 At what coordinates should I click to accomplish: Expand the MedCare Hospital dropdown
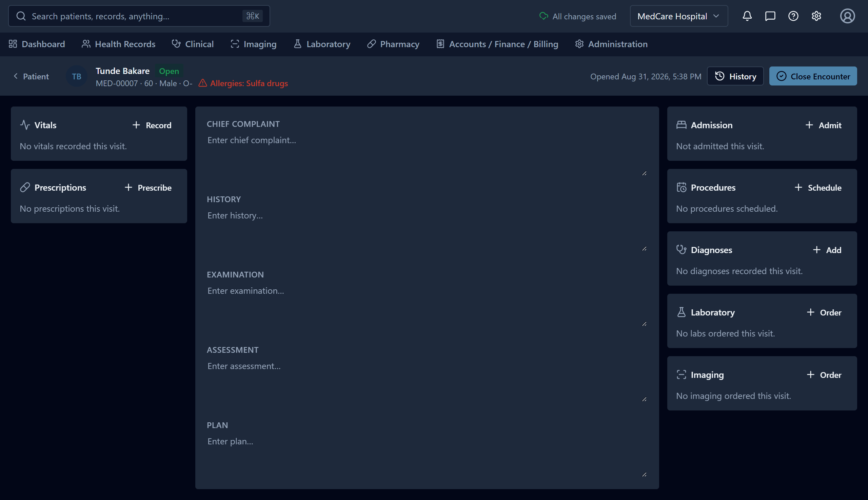678,16
